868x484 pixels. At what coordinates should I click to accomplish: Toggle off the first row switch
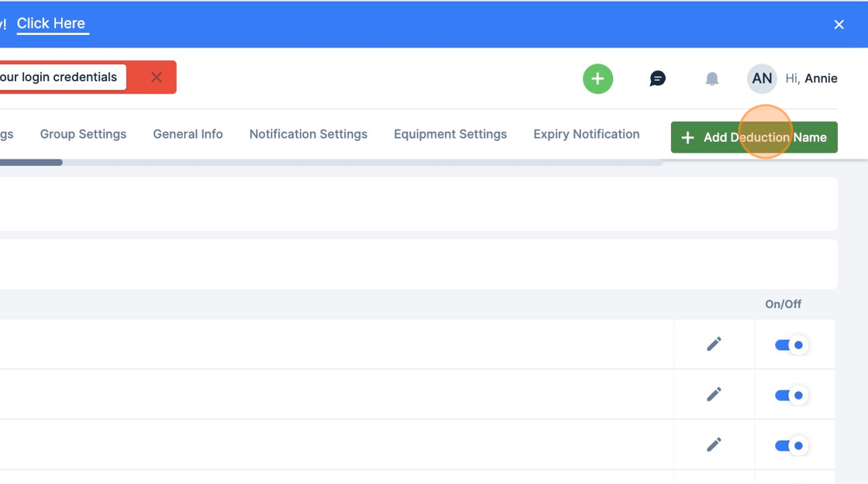[x=791, y=345]
